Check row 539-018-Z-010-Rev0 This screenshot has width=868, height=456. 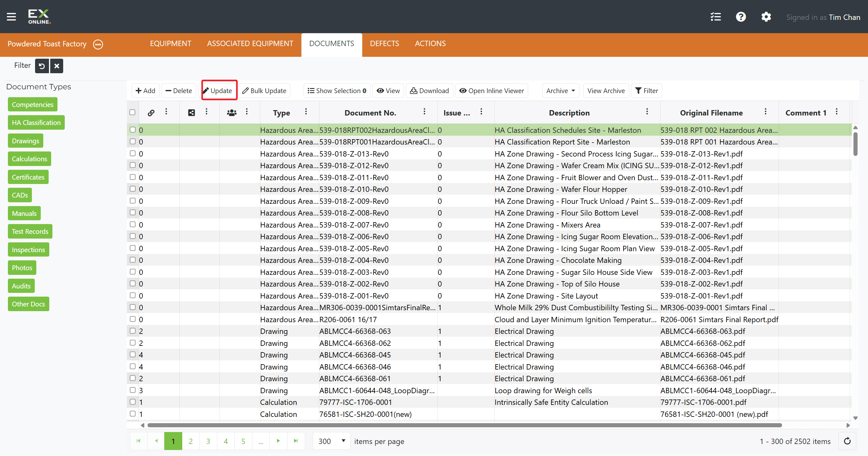[x=133, y=189]
